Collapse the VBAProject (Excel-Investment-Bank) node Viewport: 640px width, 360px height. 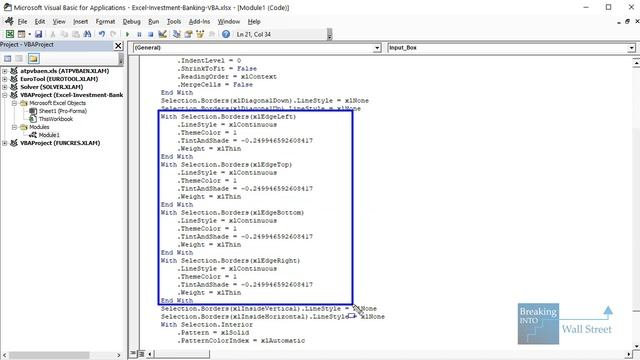[x=5, y=95]
